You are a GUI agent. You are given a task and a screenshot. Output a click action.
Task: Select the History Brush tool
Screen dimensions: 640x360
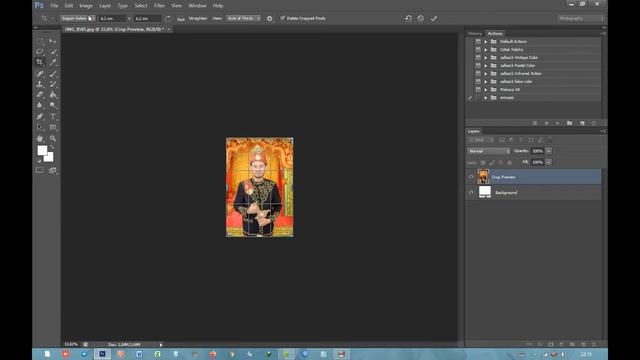click(x=53, y=84)
